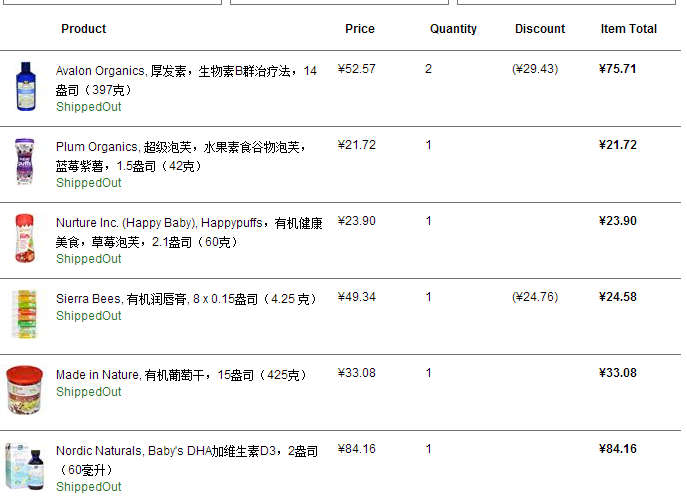This screenshot has height=498, width=687.
Task: Open the Avalon Organics product link
Action: [x=186, y=71]
